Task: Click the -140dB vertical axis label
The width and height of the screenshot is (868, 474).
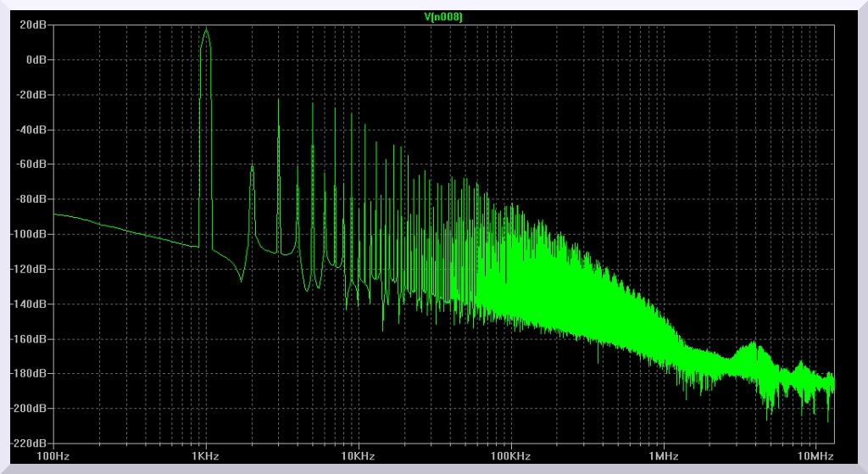Action: 31,304
